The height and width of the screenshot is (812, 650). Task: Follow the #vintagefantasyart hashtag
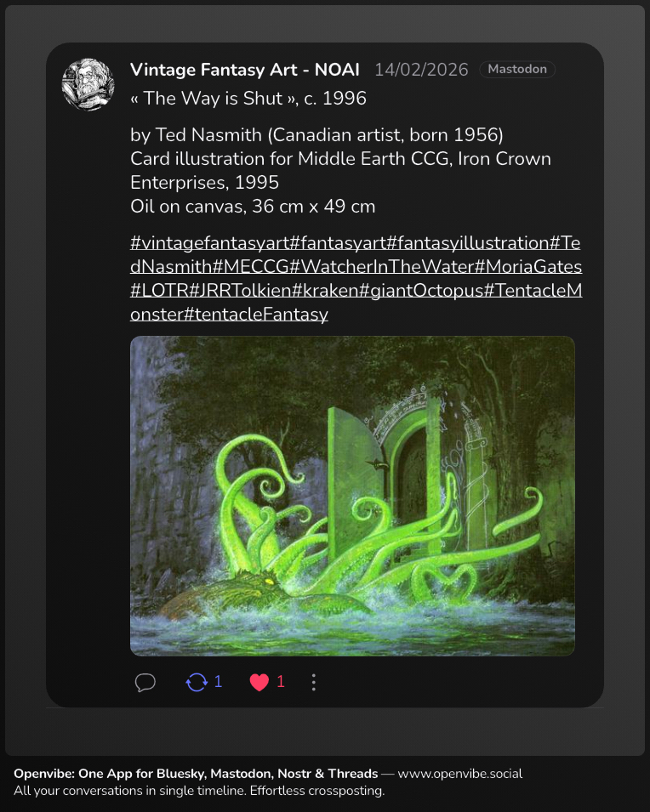pyautogui.click(x=209, y=243)
